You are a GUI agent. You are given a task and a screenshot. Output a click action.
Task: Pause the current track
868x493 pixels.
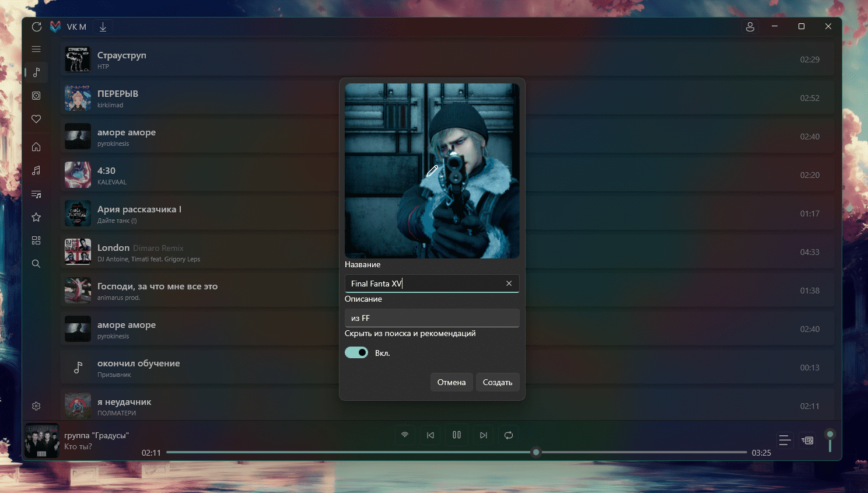point(457,435)
